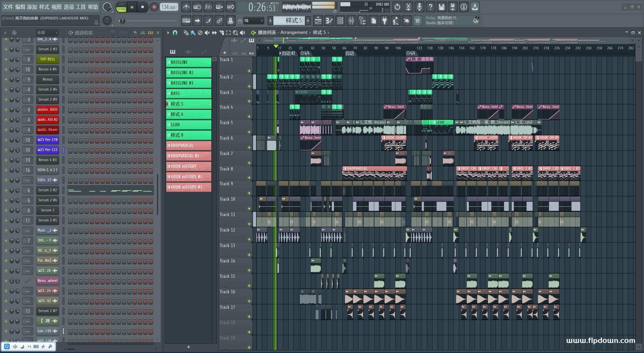Select the pencil draw tool in playlist
This screenshot has height=353, width=644.
coord(186,33)
